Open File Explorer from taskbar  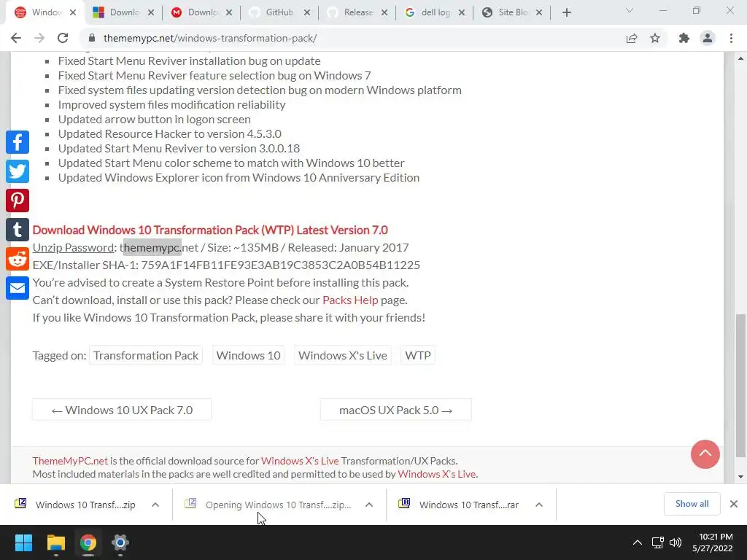point(55,542)
